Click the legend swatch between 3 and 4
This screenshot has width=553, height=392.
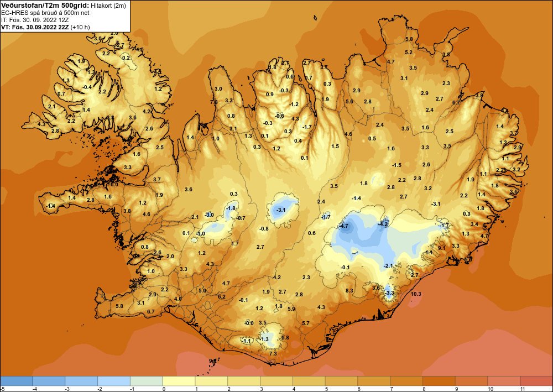(276, 381)
